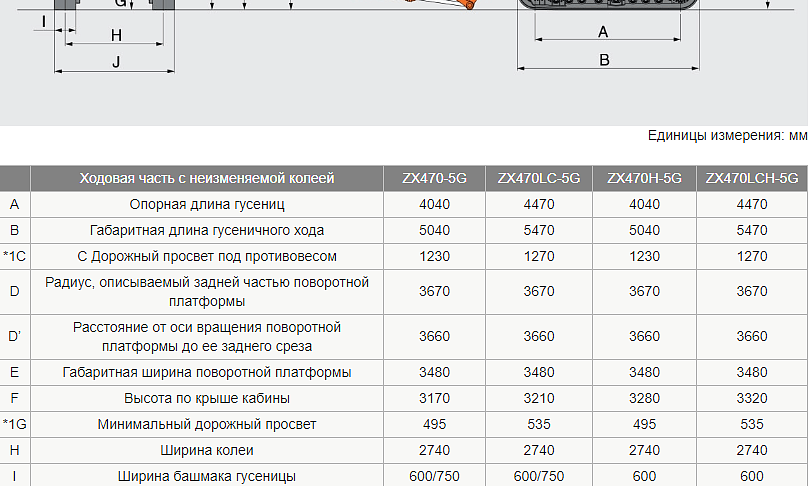
Task: Click cab height value 3210
Action: 539,398
